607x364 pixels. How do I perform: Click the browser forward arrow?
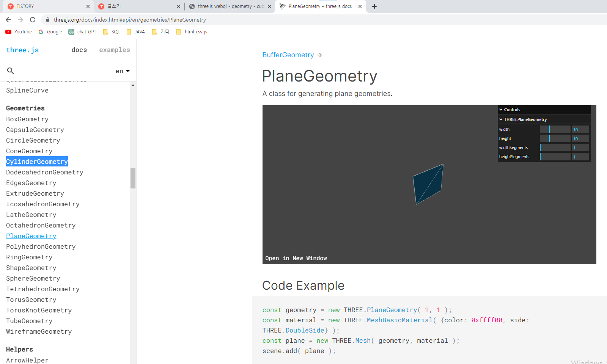coord(20,20)
